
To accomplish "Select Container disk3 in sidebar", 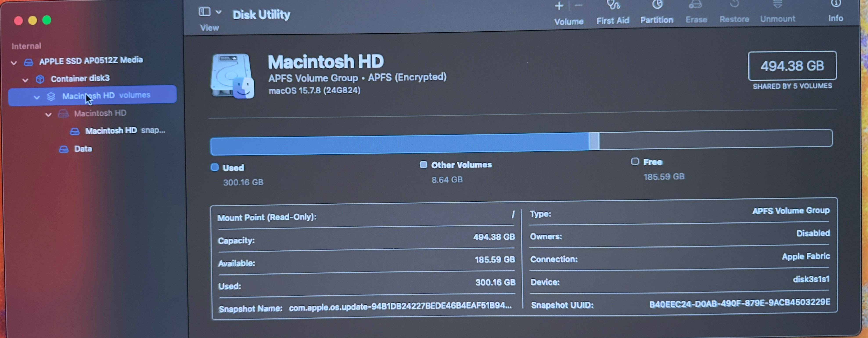I will coord(80,79).
